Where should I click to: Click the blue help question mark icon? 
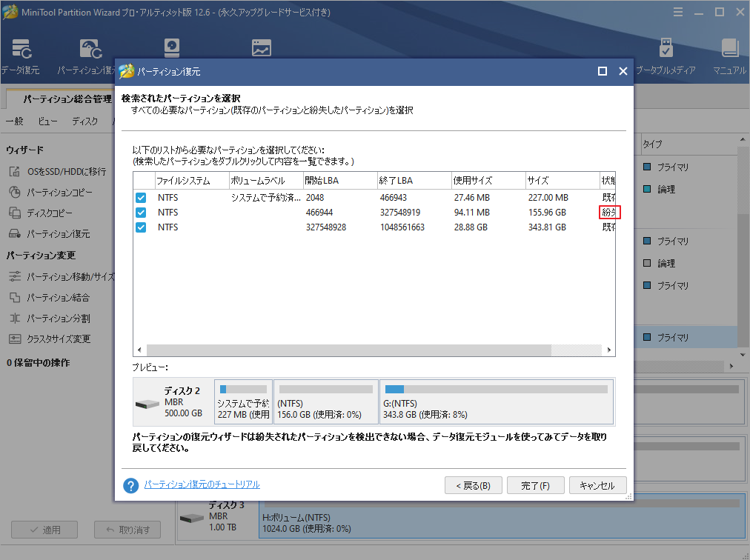(x=131, y=485)
